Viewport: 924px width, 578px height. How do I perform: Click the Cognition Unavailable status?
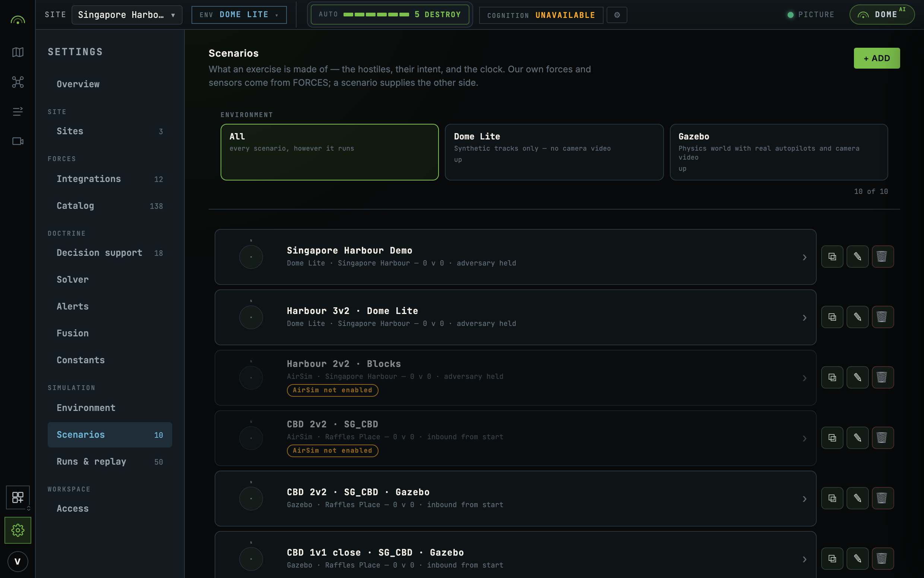(541, 15)
